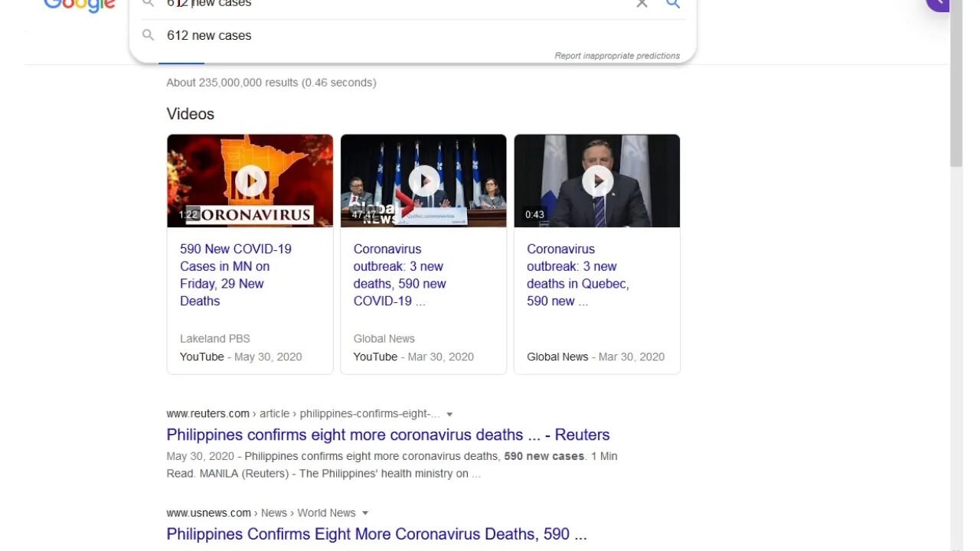
Task: Open "590 New COVID-19 Cases in MN" video link
Action: tap(236, 275)
